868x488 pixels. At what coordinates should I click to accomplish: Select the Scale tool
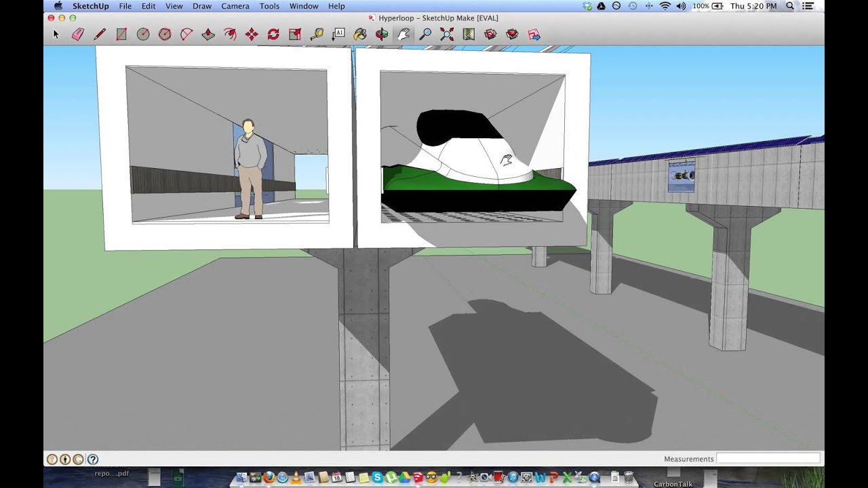(x=295, y=34)
